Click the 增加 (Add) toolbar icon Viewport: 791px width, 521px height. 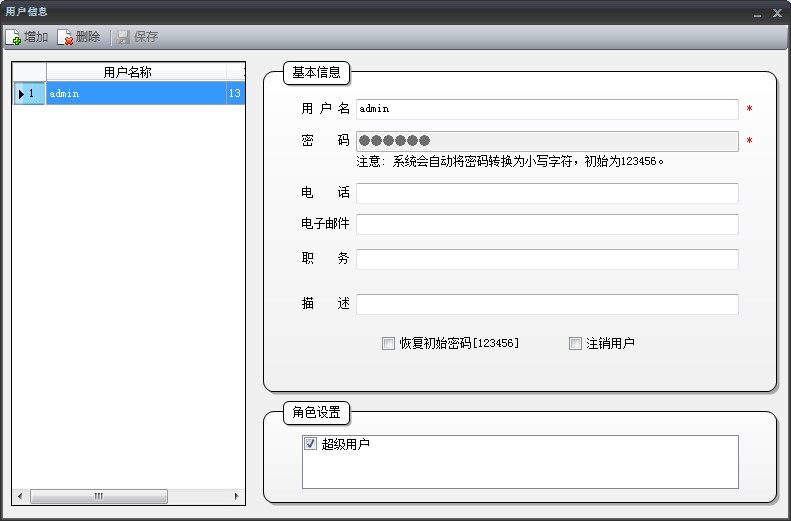coord(14,37)
